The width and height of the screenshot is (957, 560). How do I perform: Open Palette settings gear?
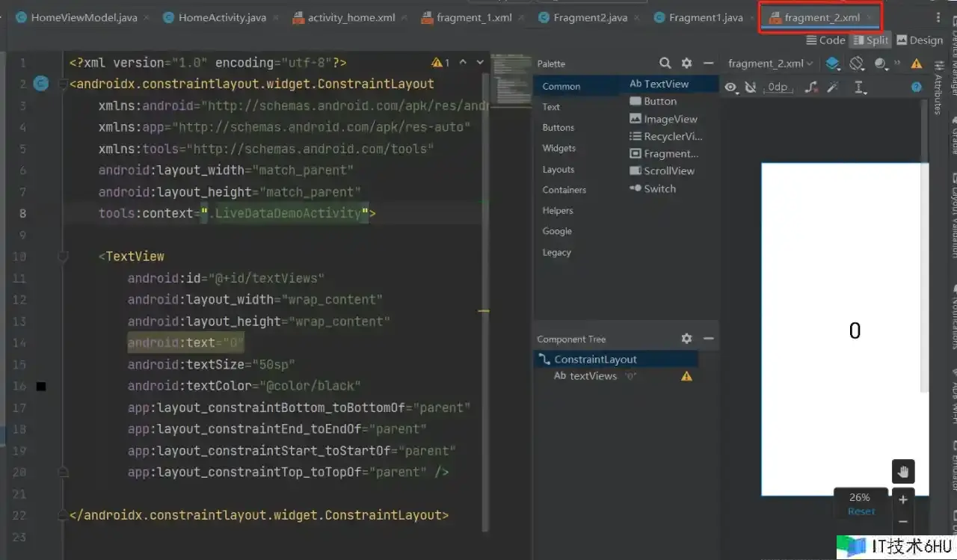[686, 64]
